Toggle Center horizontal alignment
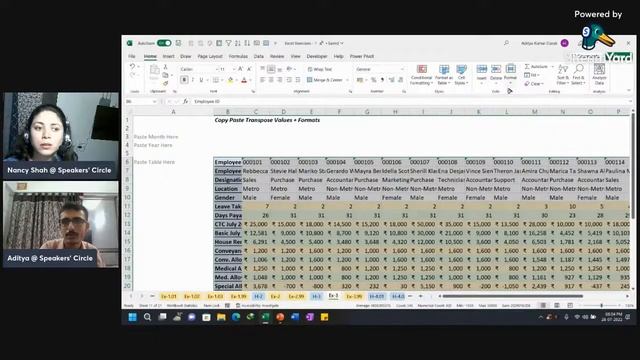Image resolution: width=640 pixels, height=360 pixels. (271, 80)
